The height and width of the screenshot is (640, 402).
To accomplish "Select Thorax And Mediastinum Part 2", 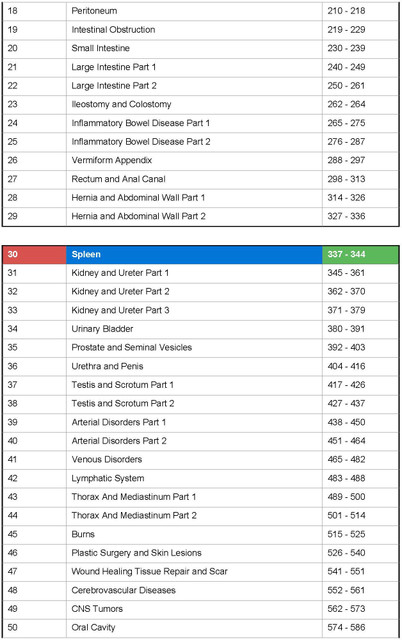I will click(200, 516).
